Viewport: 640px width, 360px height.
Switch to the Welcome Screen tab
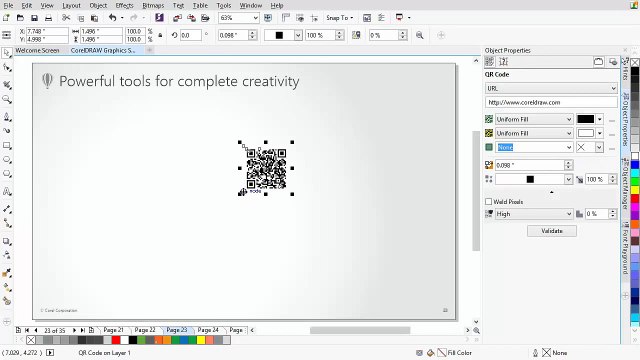click(x=38, y=51)
